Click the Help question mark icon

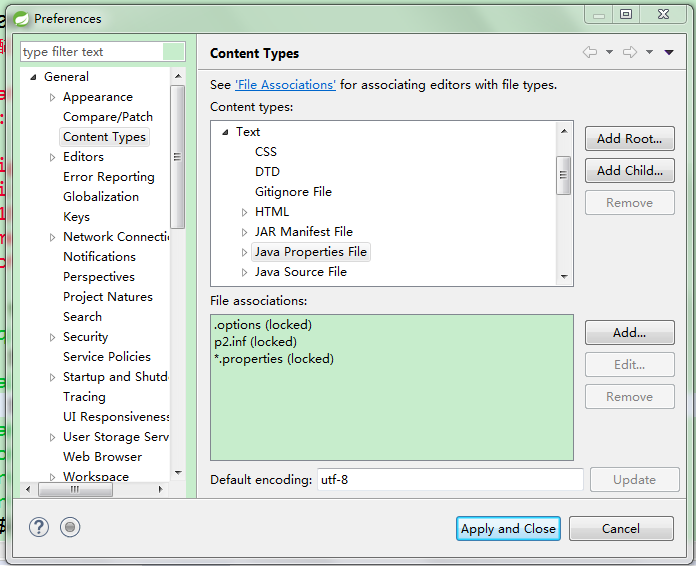click(x=39, y=527)
